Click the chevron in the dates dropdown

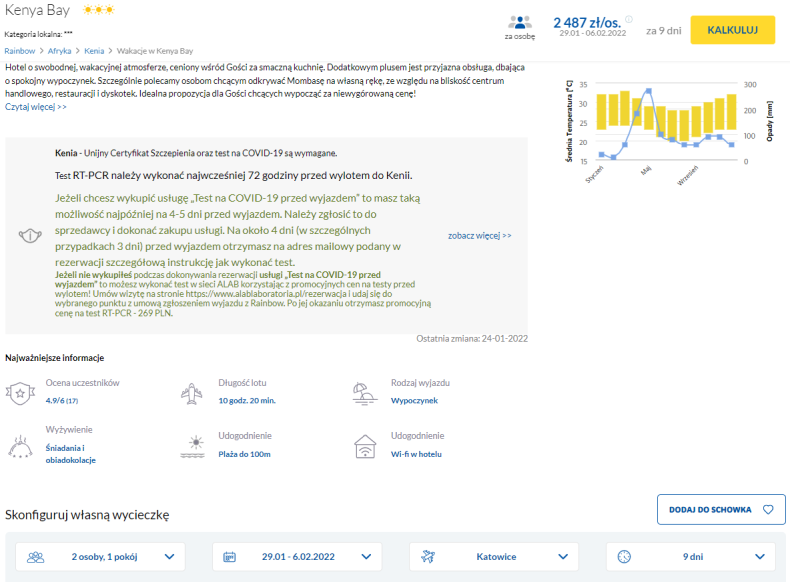point(366,557)
